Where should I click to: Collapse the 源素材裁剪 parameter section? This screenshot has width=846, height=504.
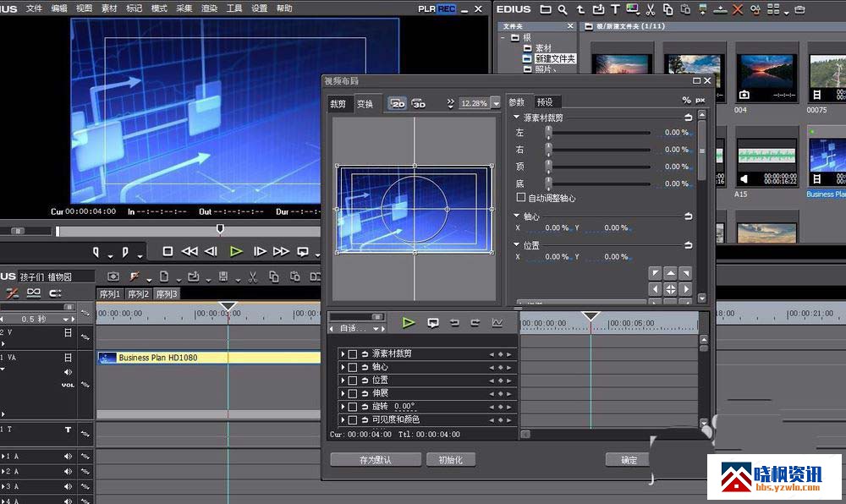point(516,117)
